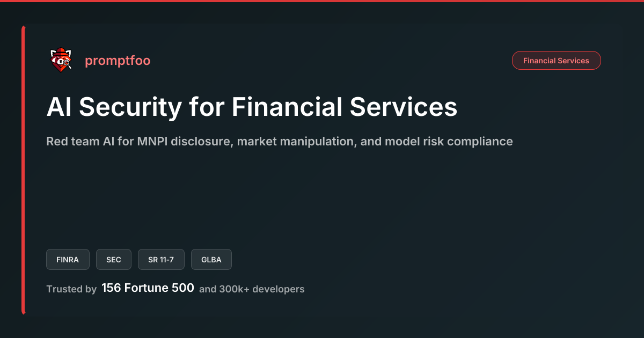The width and height of the screenshot is (644, 338).
Task: Click the promptfoo brand name text
Action: point(118,61)
